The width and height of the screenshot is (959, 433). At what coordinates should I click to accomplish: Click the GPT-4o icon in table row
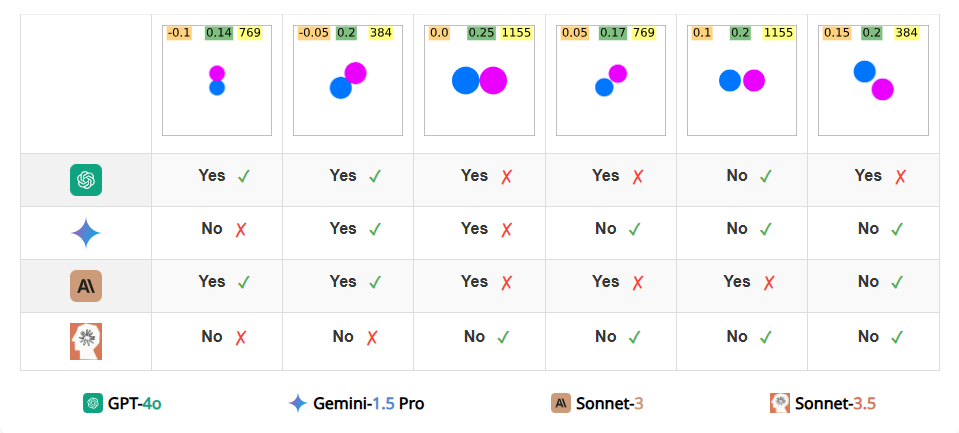click(x=86, y=180)
